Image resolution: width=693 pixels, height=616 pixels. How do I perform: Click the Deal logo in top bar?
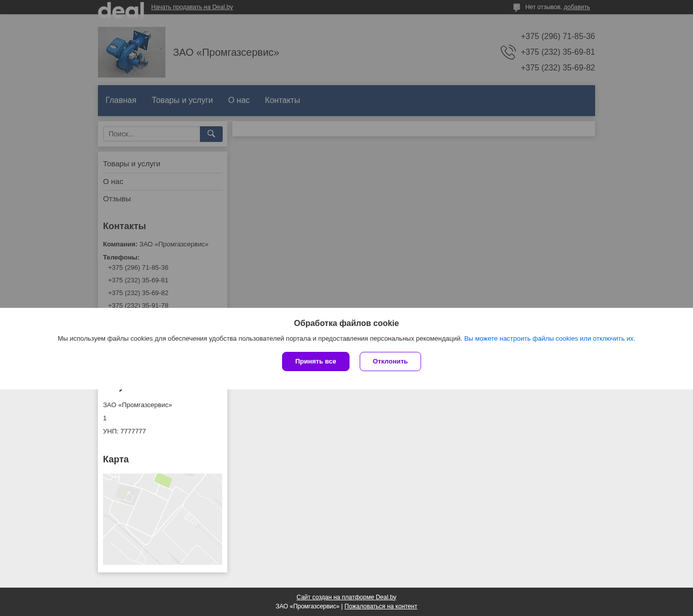coord(121,10)
